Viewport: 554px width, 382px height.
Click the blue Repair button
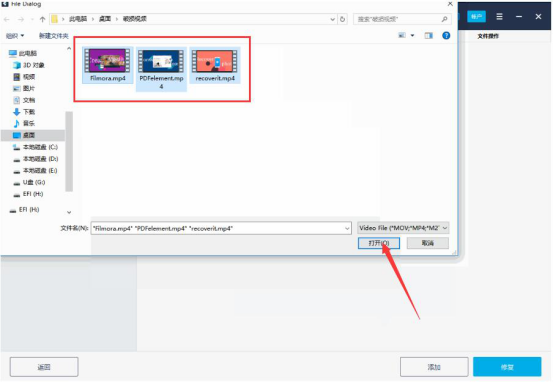pyautogui.click(x=507, y=367)
